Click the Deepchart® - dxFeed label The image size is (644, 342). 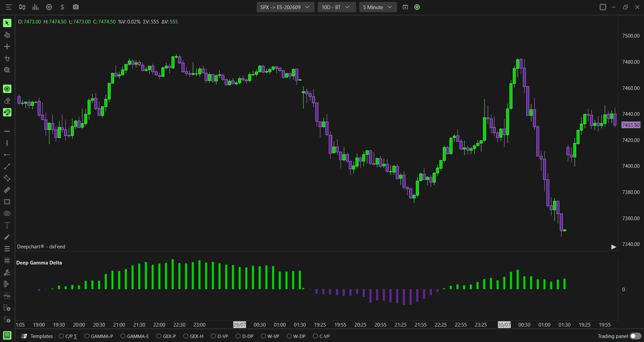coord(41,246)
